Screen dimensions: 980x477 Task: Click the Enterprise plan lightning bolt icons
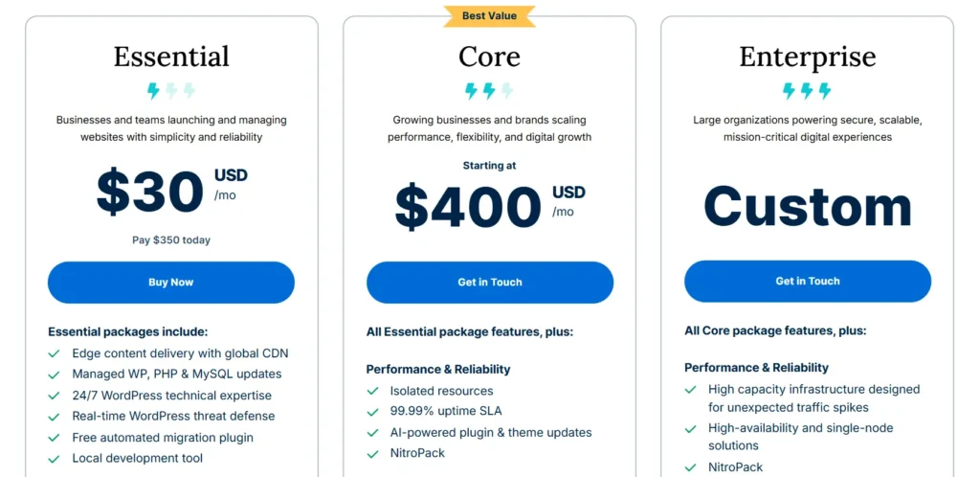click(x=807, y=91)
